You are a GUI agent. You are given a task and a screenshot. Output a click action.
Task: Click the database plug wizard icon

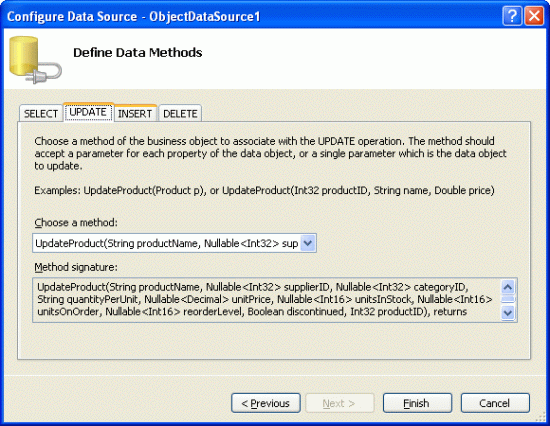coord(35,60)
